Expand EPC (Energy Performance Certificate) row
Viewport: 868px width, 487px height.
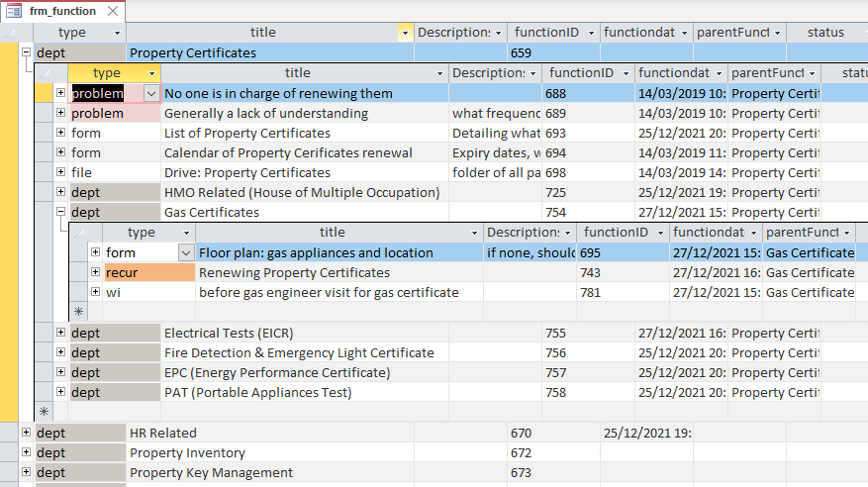(61, 372)
